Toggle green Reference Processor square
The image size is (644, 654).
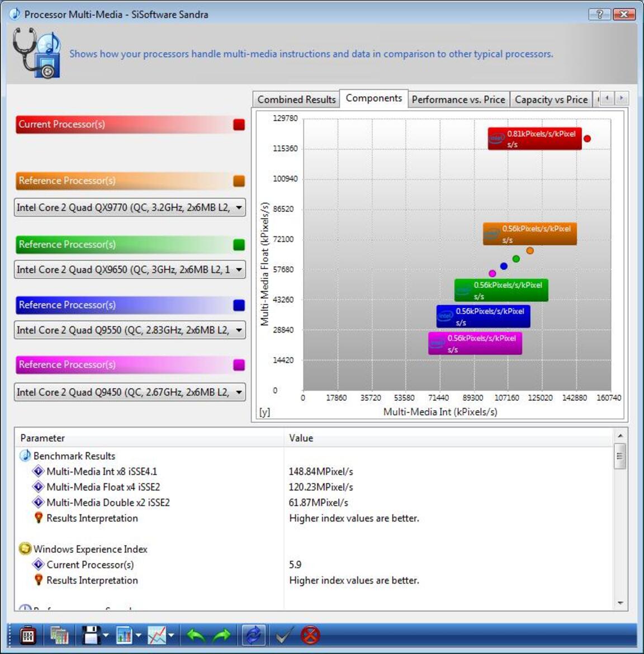pos(239,245)
